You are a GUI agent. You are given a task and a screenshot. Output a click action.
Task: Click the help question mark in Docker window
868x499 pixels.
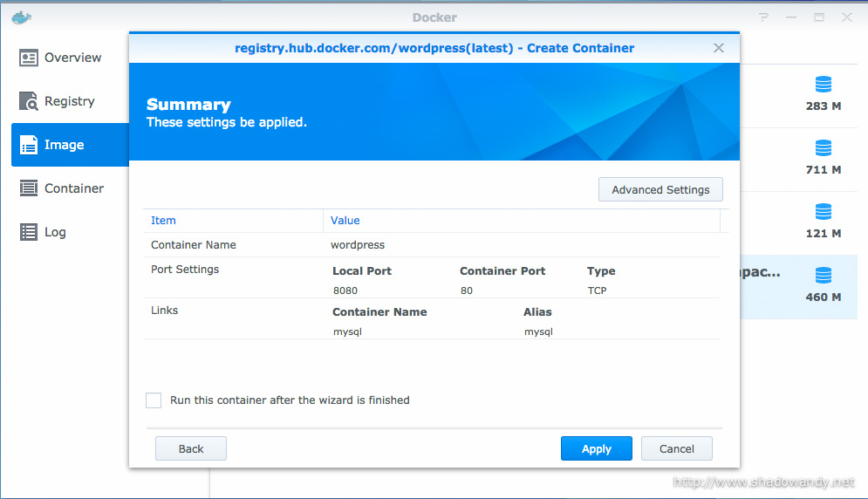click(x=764, y=17)
